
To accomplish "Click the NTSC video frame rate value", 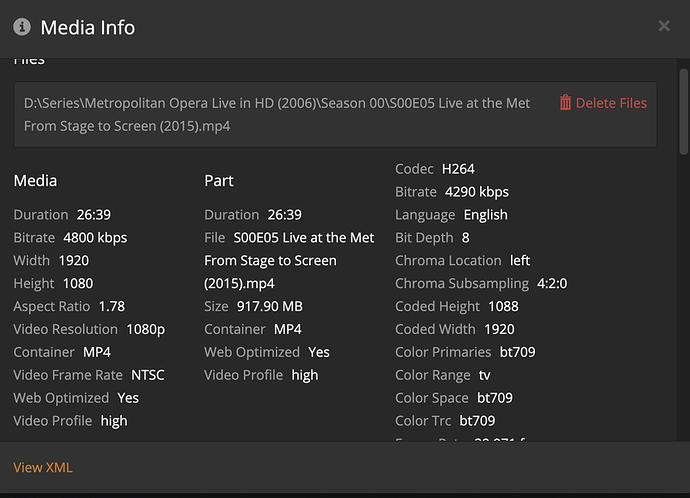I will pyautogui.click(x=148, y=375).
